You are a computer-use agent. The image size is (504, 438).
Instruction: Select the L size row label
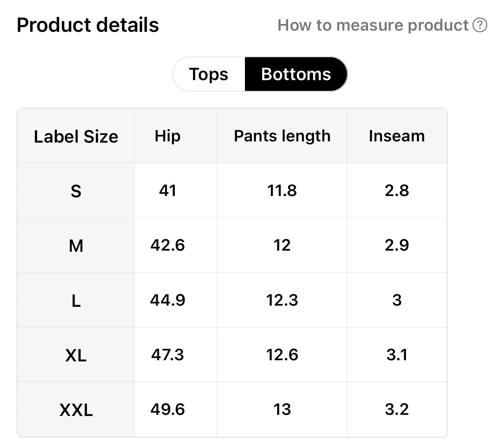coord(76,301)
